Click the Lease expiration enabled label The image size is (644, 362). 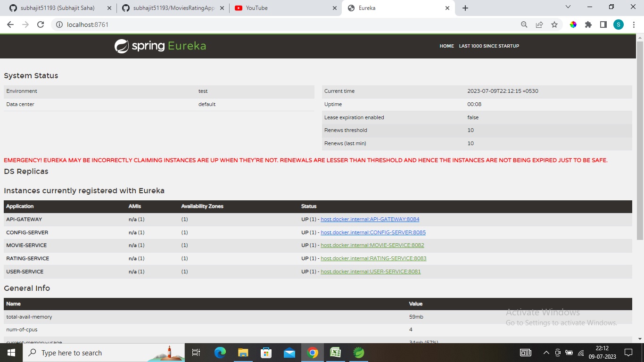point(354,117)
